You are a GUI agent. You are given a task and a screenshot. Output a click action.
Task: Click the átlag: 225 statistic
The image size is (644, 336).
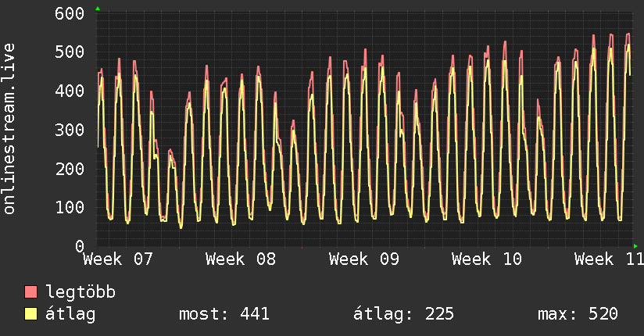coord(404,314)
